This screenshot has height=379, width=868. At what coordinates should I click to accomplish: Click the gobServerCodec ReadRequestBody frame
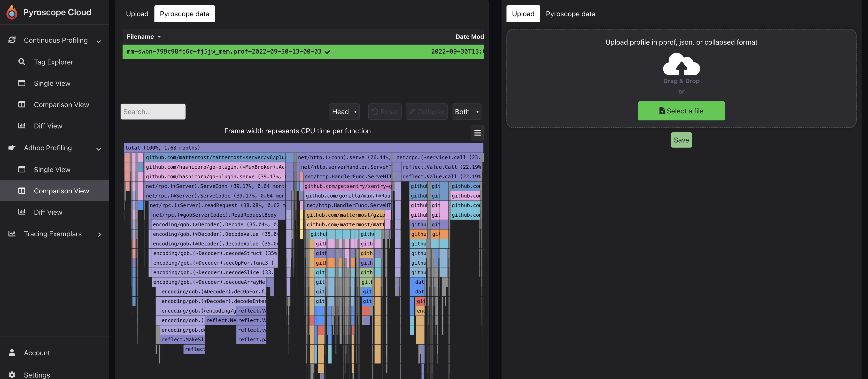pyautogui.click(x=215, y=215)
